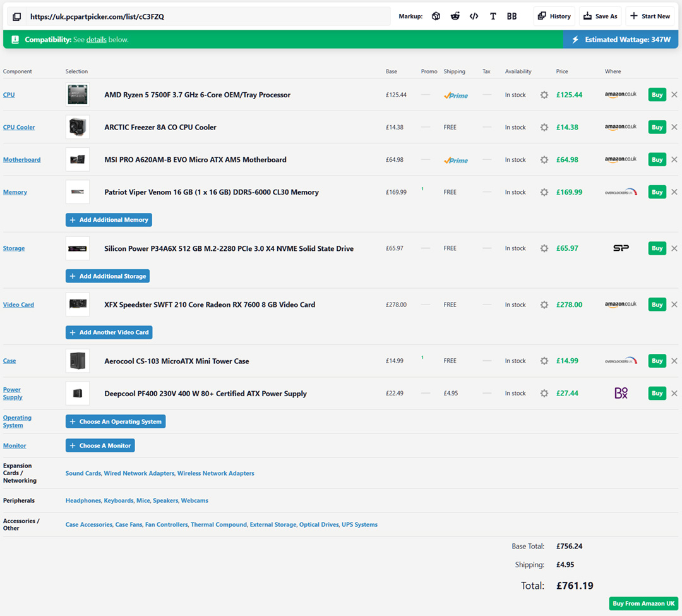The height and width of the screenshot is (616, 682).
Task: Remove the MSI motherboard from the list
Action: tap(674, 160)
